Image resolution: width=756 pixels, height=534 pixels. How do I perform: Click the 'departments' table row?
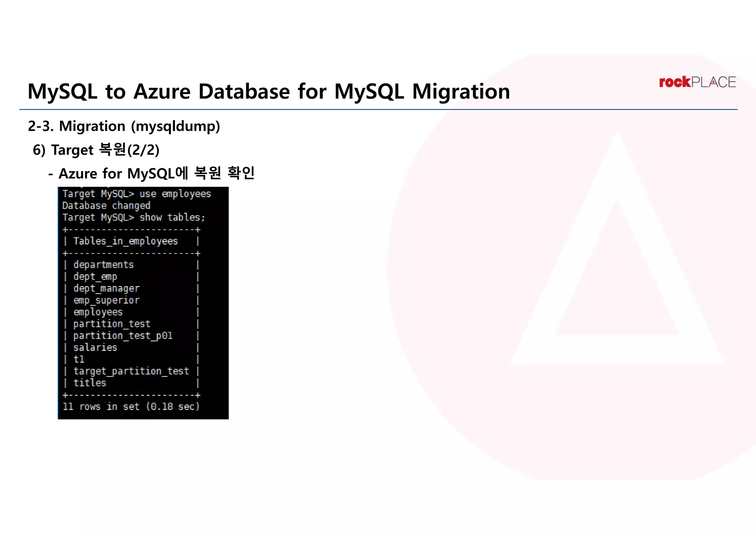pos(131,265)
